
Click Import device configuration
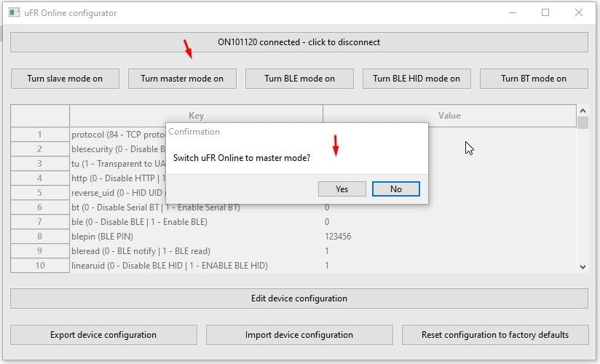(x=299, y=335)
